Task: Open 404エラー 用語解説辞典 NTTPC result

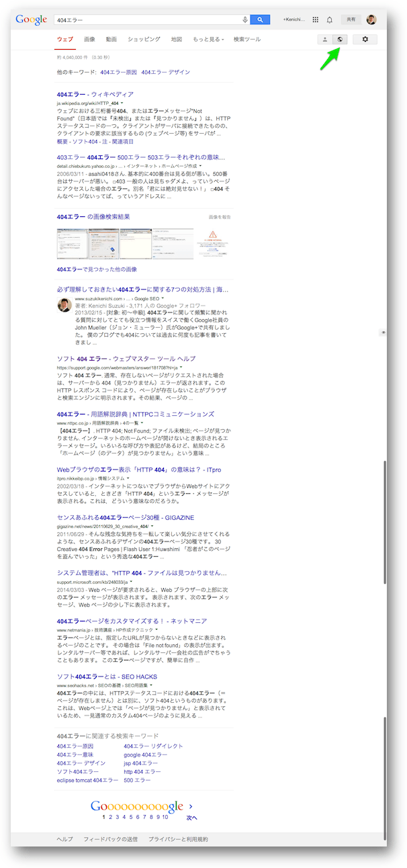Action: click(136, 414)
